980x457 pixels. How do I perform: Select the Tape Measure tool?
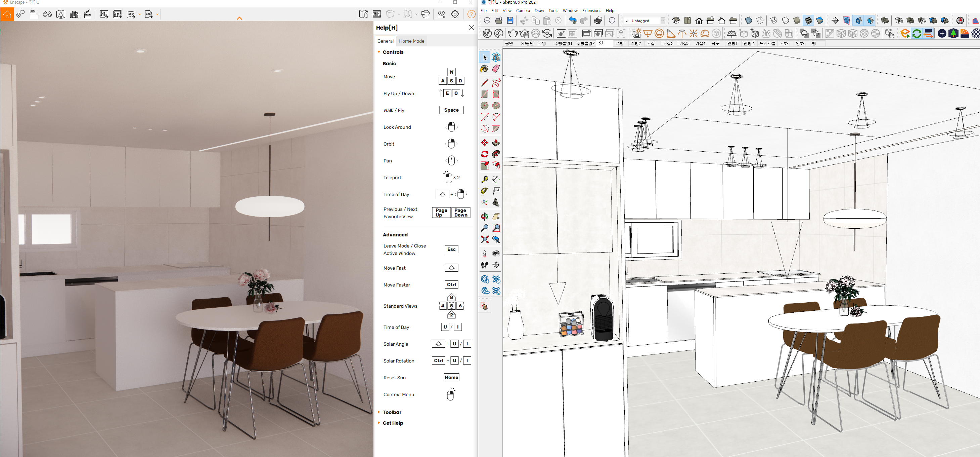(484, 179)
